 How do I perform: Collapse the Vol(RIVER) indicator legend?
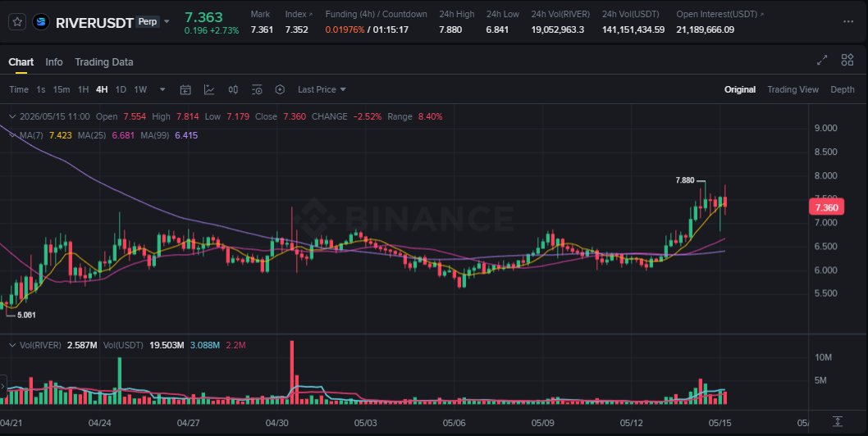click(12, 345)
